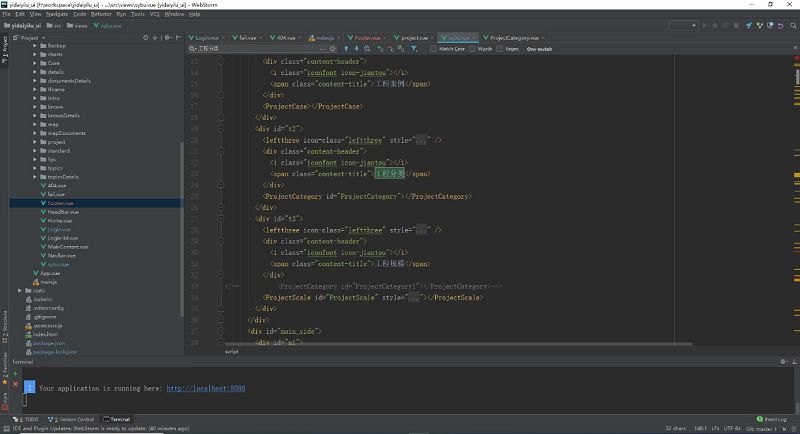Click the find bar filter icon
The height and width of the screenshot is (434, 800).
[415, 48]
